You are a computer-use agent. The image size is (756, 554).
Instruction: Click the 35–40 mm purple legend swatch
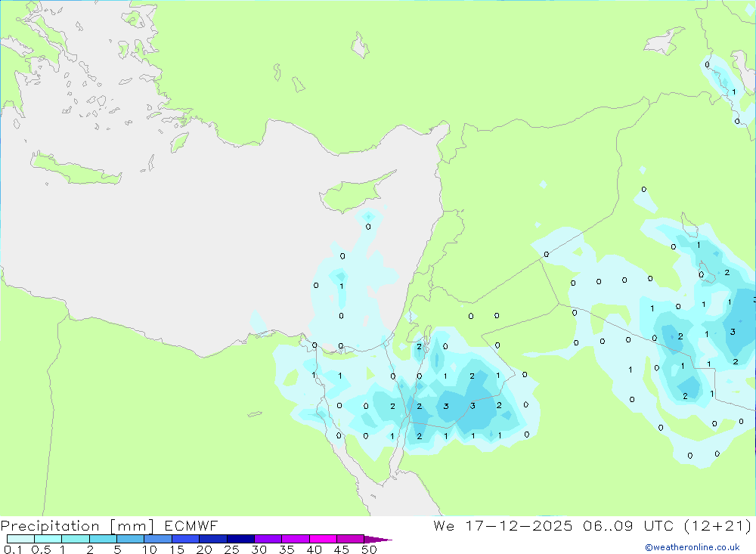coord(296,539)
